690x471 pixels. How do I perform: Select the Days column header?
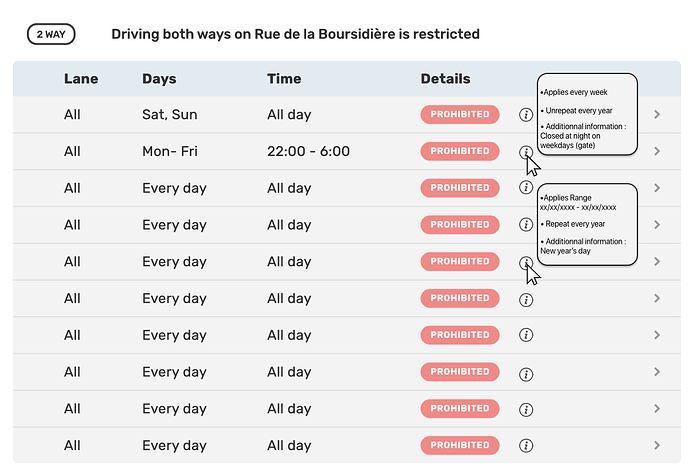tap(159, 79)
